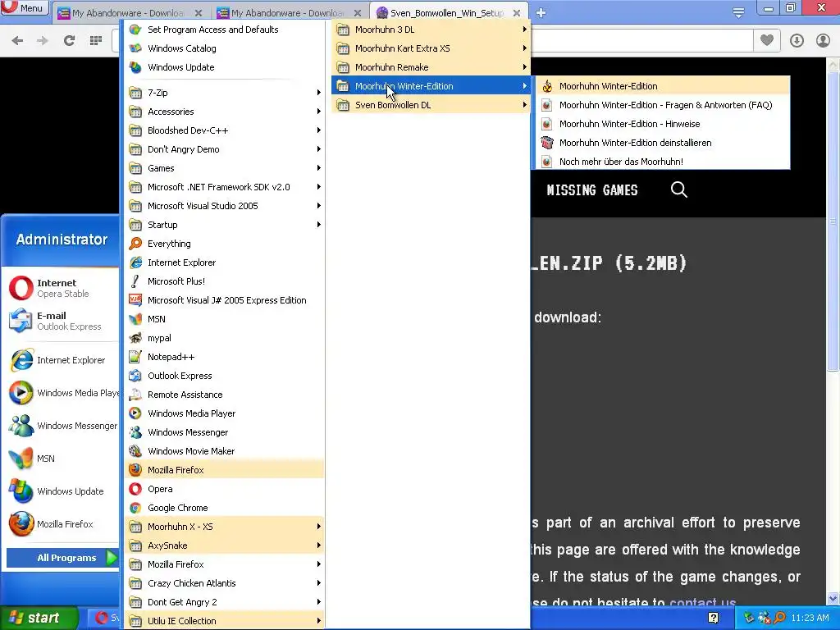840x630 pixels.
Task: Click pinned Internet Opera Stable icon
Action: point(21,288)
